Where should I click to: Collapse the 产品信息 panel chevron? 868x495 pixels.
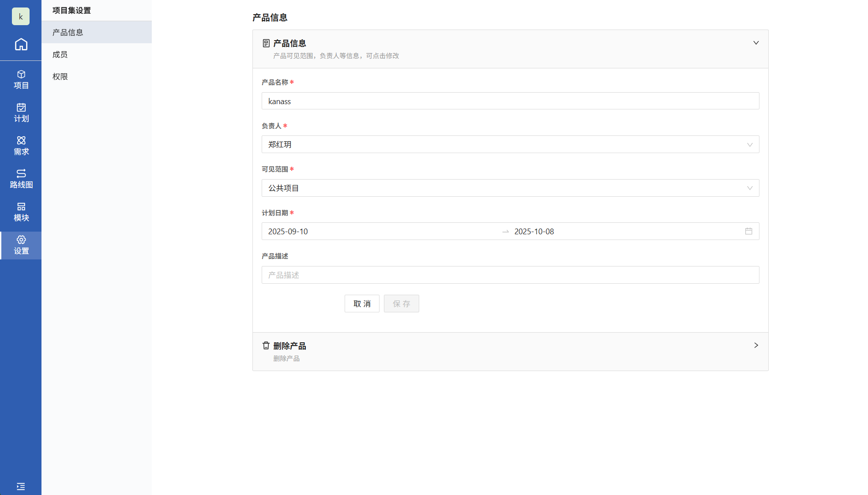[755, 43]
